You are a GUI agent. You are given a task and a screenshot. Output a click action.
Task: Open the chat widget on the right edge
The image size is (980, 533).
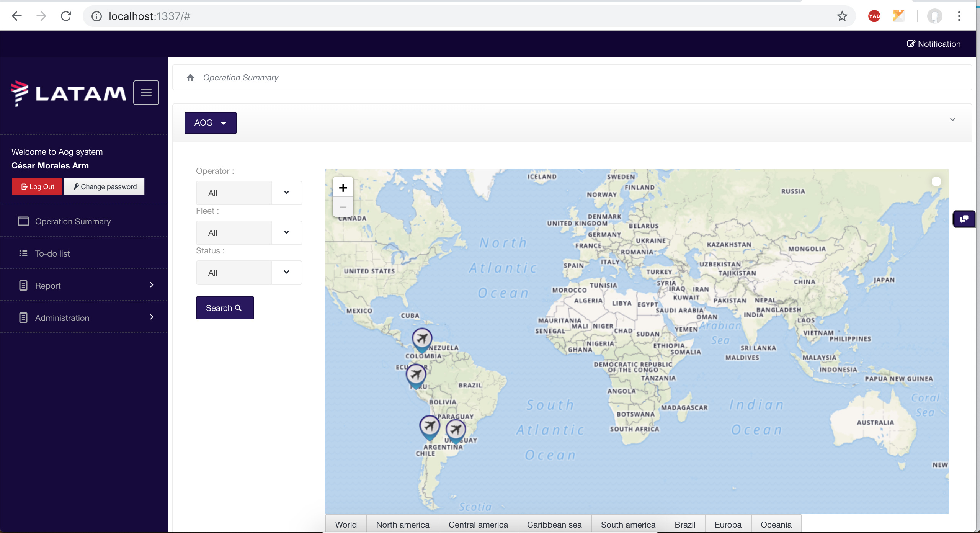964,219
